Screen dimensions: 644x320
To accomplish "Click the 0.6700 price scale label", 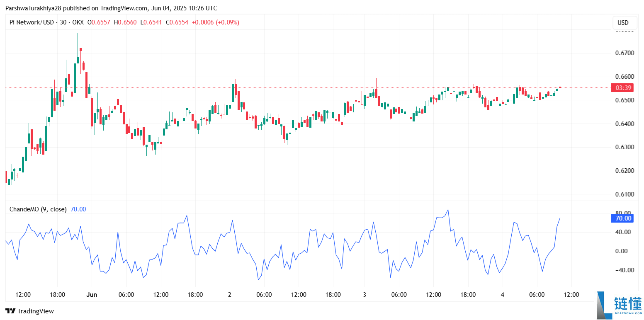I will click(x=624, y=53).
